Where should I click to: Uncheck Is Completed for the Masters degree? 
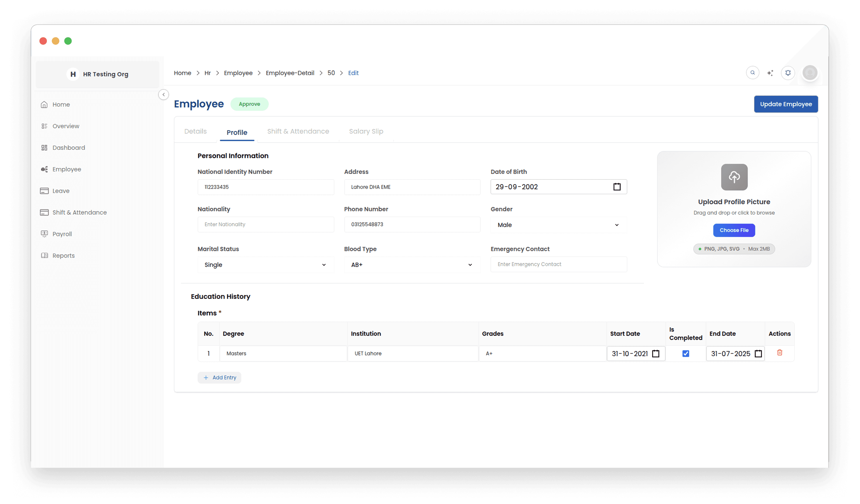pos(686,353)
